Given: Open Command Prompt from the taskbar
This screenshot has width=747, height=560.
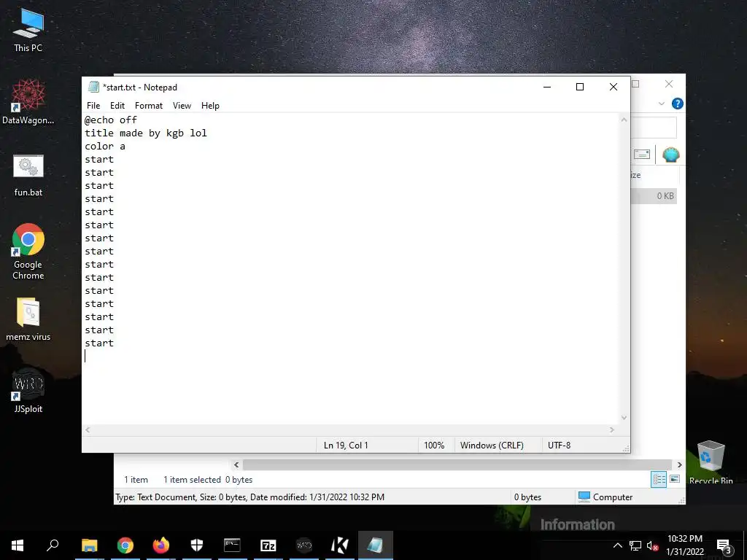Looking at the screenshot, I should pos(232,545).
